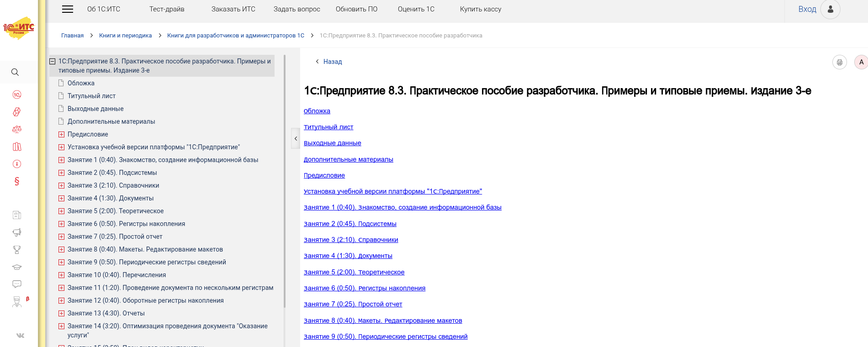
Task: Open the search magnifier icon
Action: (x=15, y=72)
